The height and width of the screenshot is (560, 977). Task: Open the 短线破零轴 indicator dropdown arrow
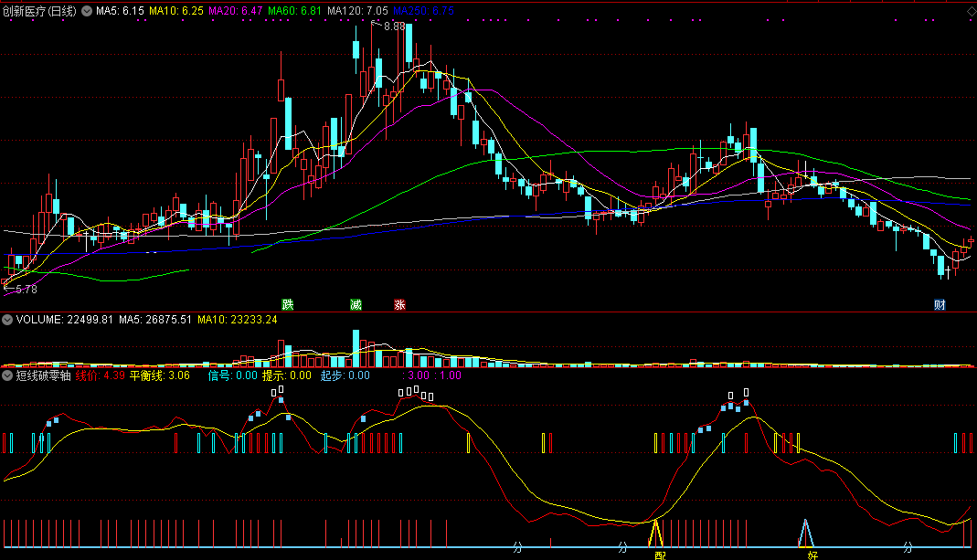pos(7,375)
